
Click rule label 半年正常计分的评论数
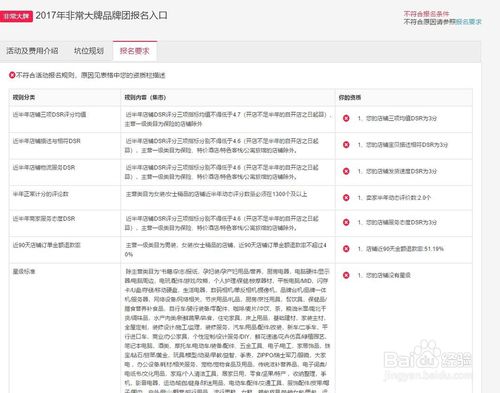click(x=40, y=194)
